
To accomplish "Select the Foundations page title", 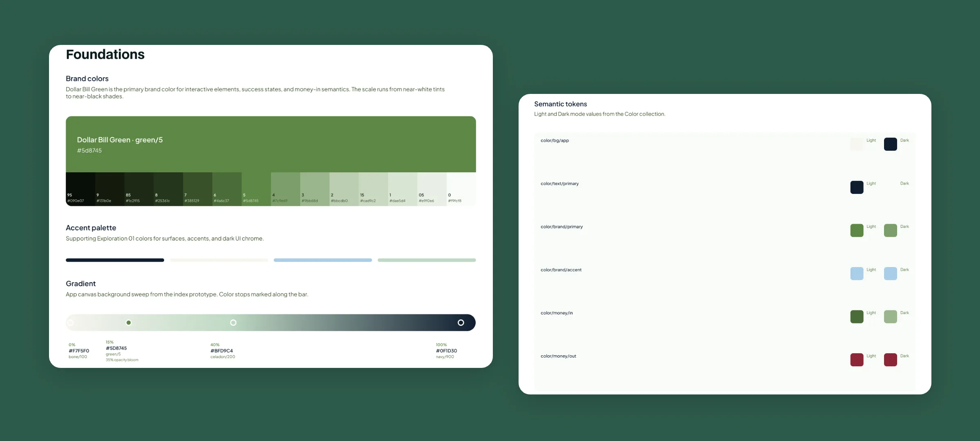I will (105, 54).
